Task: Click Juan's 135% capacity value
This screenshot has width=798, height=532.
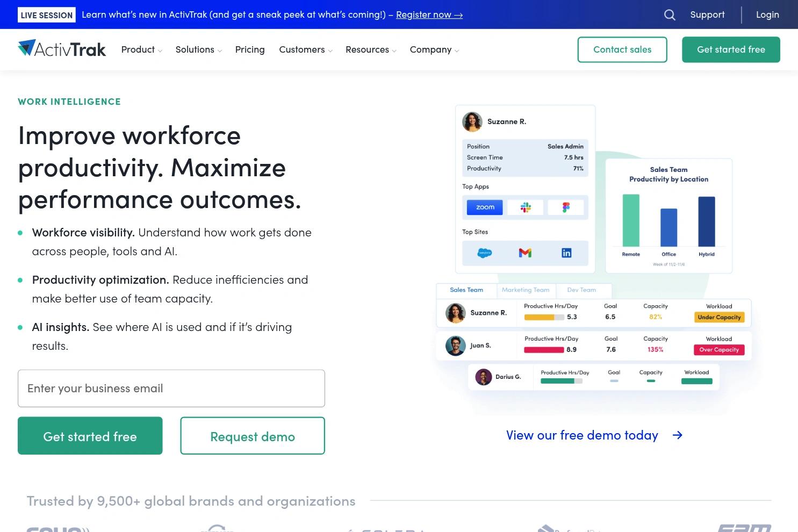Action: point(655,350)
